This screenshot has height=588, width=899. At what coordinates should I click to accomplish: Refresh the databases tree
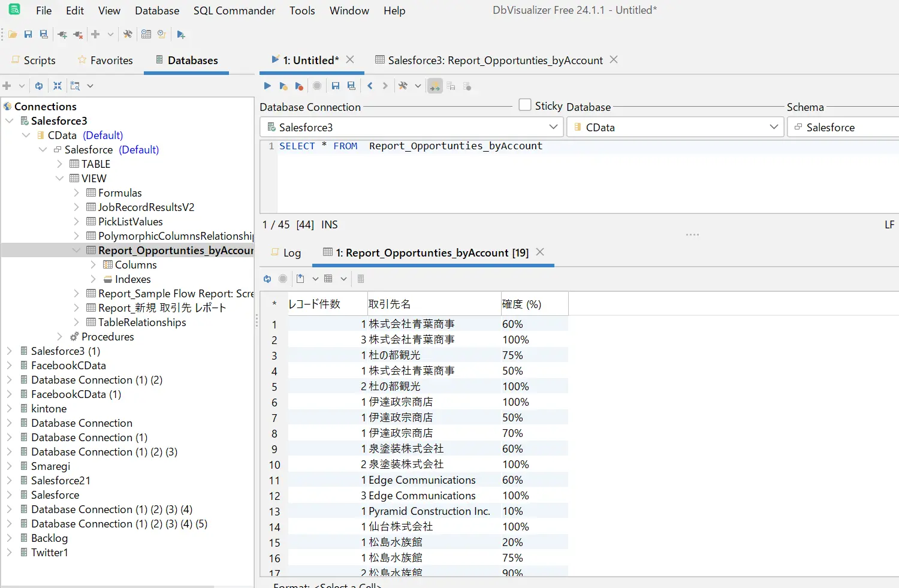tap(39, 86)
